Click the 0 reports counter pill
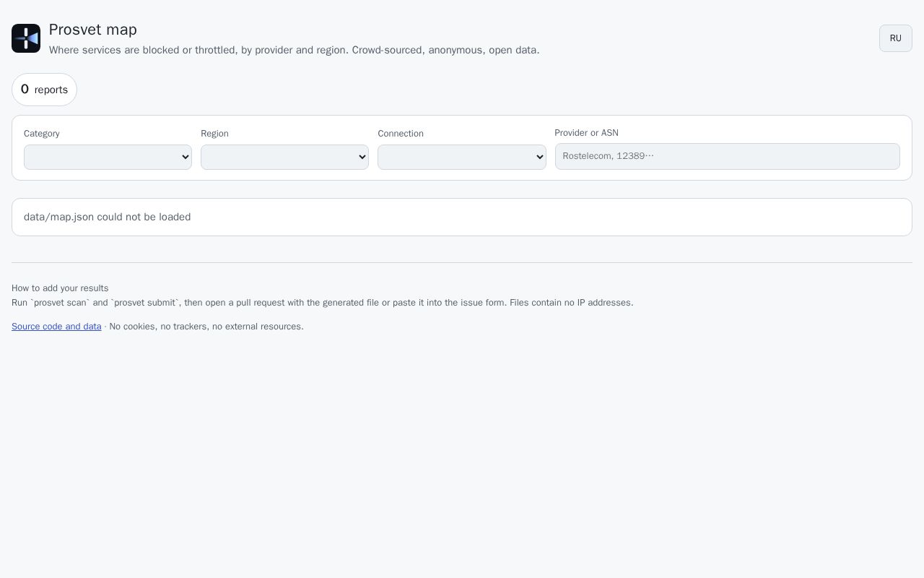This screenshot has width=924, height=578. [x=44, y=90]
